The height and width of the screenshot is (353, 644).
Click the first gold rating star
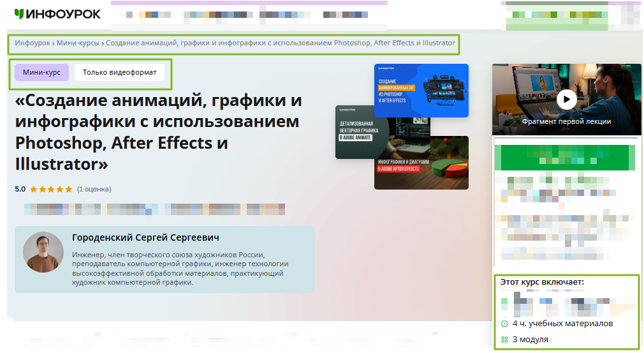[x=34, y=190]
